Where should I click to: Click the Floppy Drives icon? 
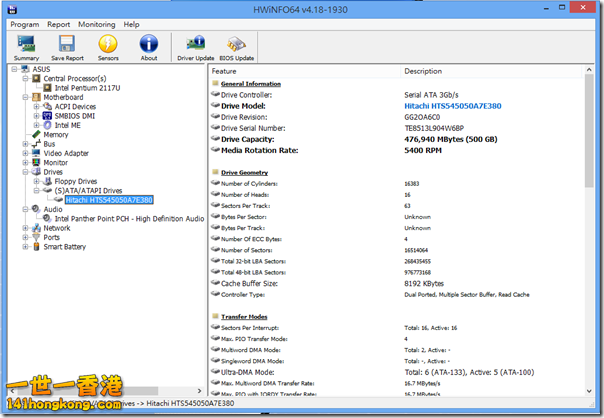click(x=47, y=181)
